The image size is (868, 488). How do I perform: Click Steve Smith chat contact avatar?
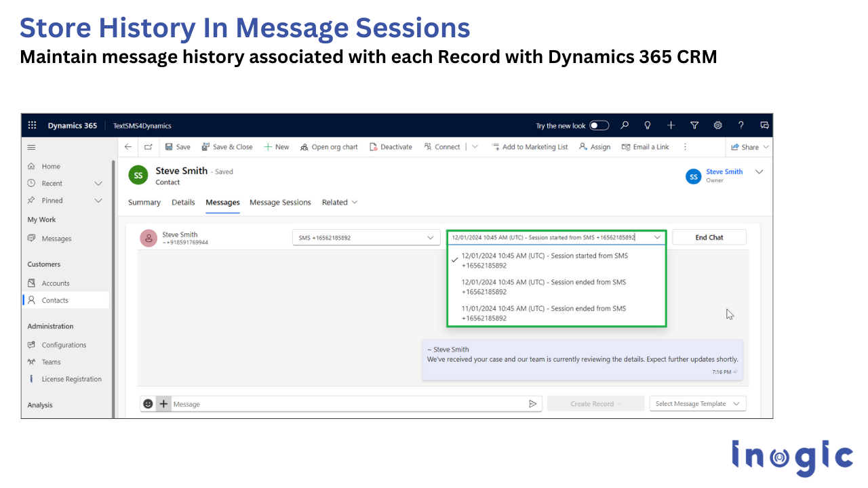click(149, 238)
